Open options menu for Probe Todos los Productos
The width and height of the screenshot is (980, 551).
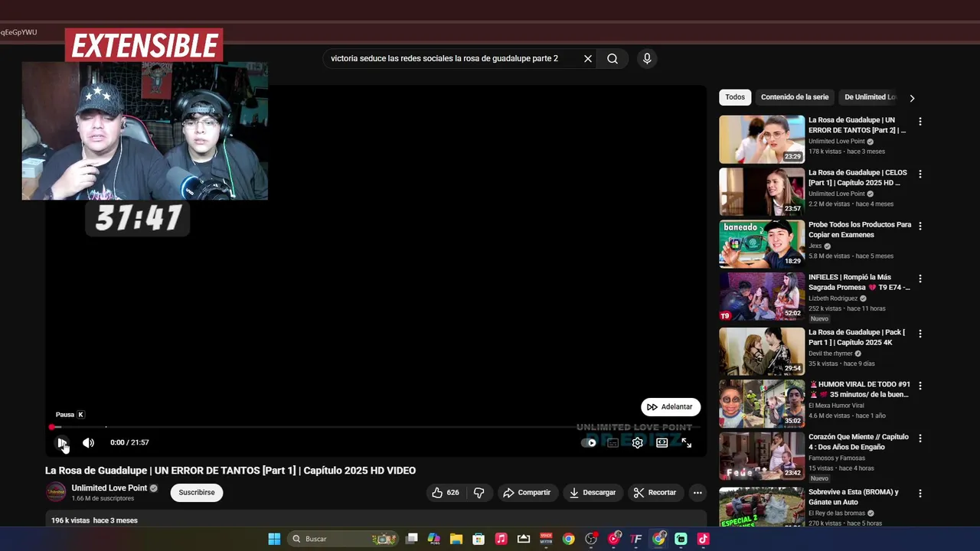920,226
